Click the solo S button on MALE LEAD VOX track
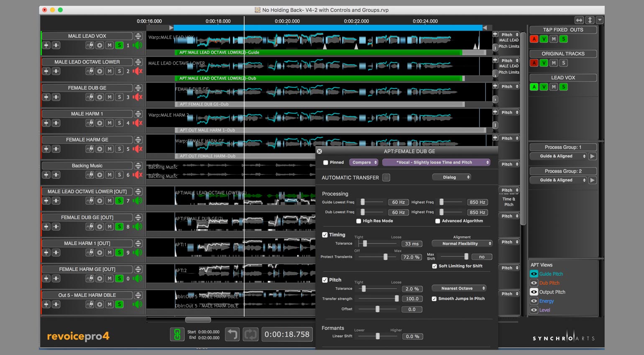Screen dimensions: 644x355 click(119, 45)
